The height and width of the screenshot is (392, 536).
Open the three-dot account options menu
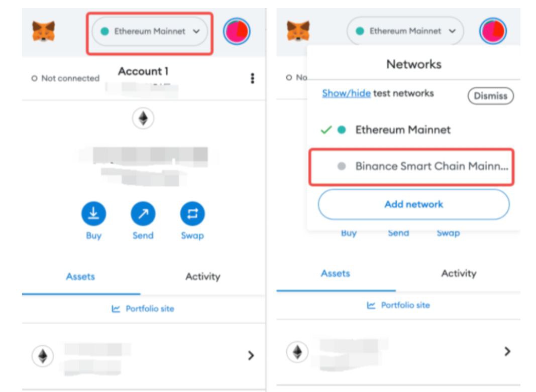point(252,78)
